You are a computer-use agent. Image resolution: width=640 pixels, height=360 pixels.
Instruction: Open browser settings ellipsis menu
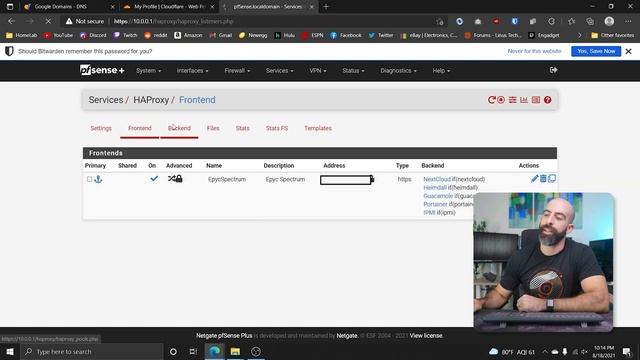pyautogui.click(x=628, y=21)
